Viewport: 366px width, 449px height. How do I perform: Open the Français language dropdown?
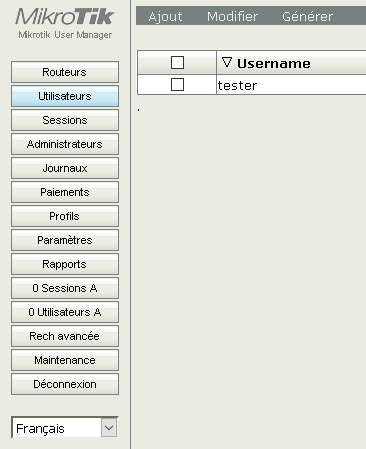[65, 428]
